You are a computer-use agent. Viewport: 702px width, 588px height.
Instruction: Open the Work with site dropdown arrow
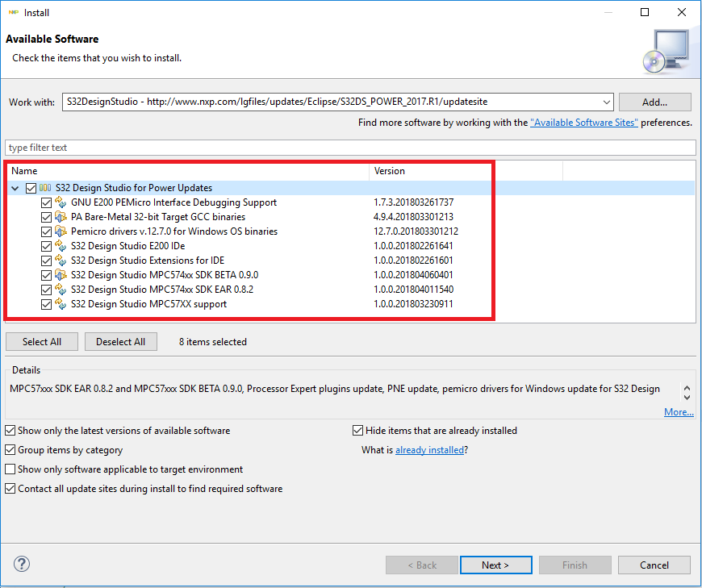tap(606, 102)
